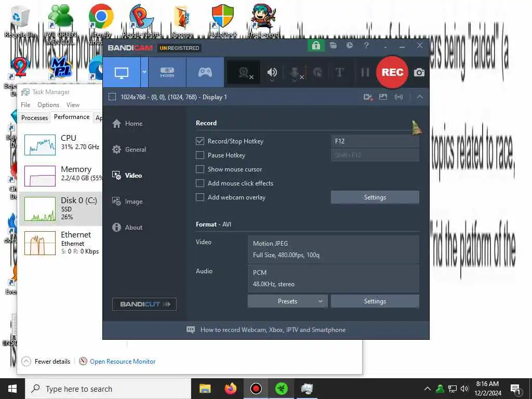Screen dimensions: 532x399
Task: Open Resource Monitor link
Action: (x=117, y=362)
